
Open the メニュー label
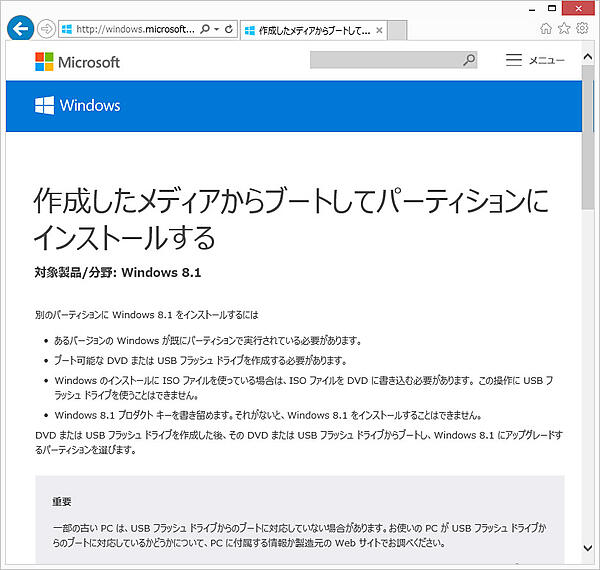(x=547, y=60)
